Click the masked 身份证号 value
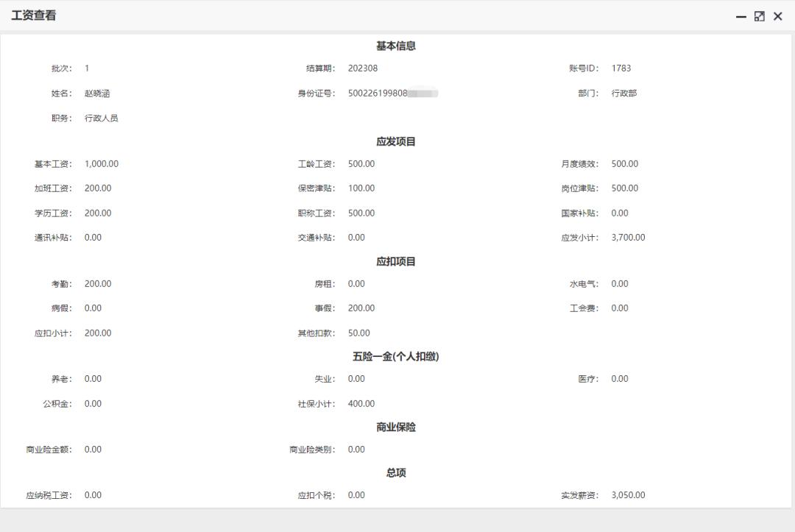The height and width of the screenshot is (532, 795). (393, 93)
